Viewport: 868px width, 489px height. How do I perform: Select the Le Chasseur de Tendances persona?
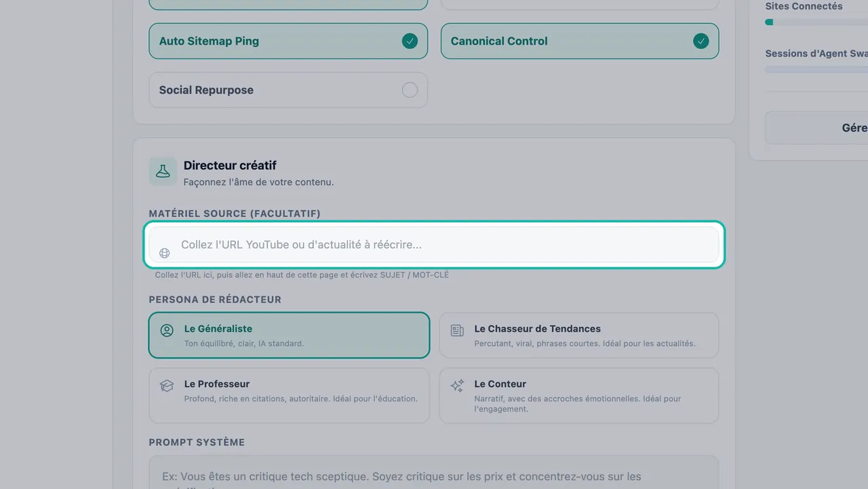579,335
